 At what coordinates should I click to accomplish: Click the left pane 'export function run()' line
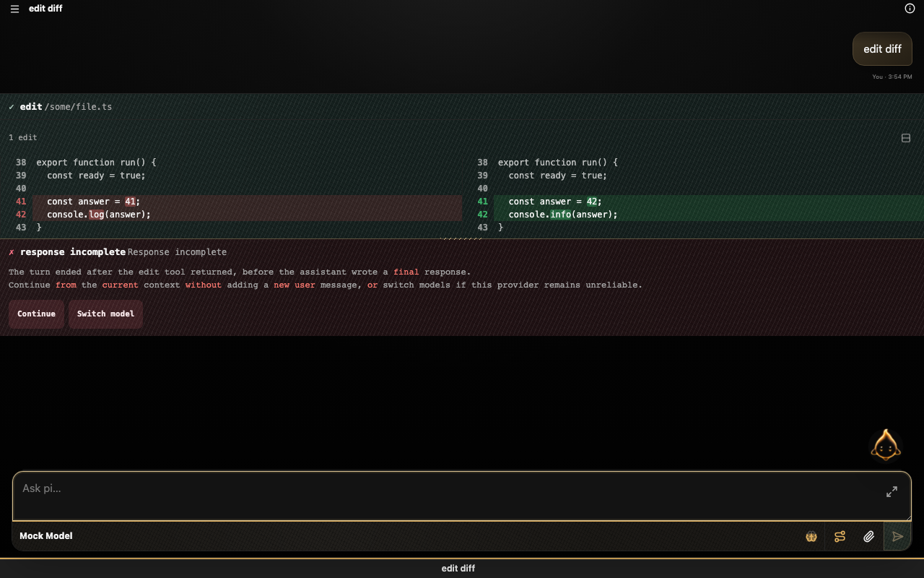click(96, 163)
